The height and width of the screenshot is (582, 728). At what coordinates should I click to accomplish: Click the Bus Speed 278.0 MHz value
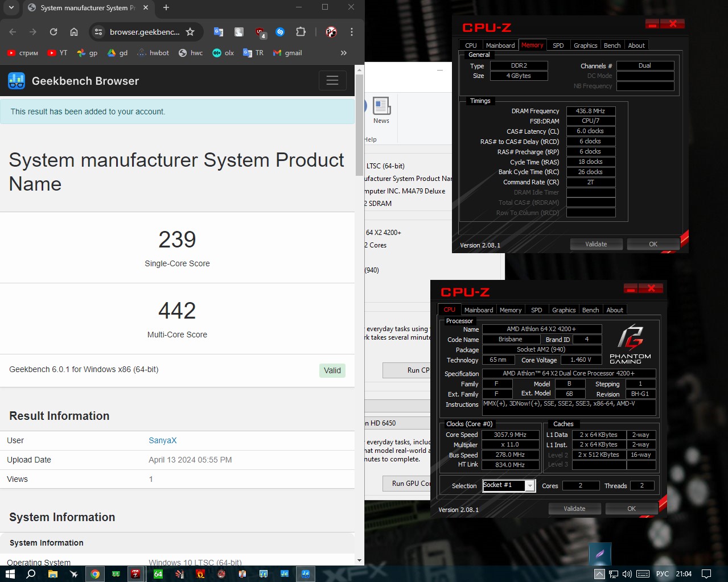[510, 455]
